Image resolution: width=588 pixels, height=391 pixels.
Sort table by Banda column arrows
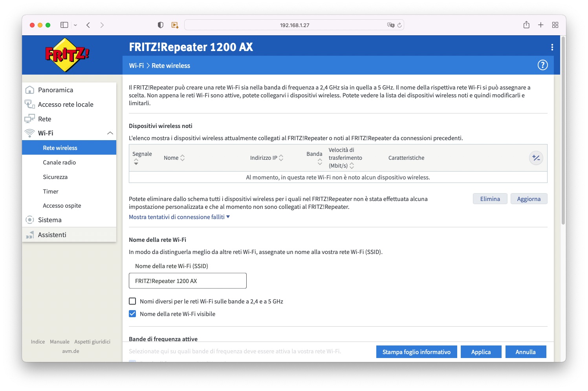320,162
